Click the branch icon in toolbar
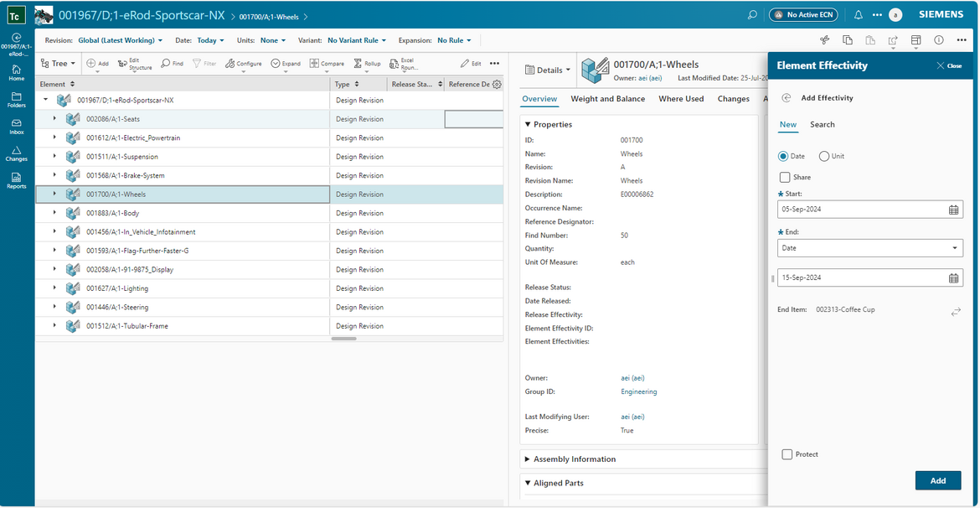Screen dimensions: 980x508 point(824,40)
